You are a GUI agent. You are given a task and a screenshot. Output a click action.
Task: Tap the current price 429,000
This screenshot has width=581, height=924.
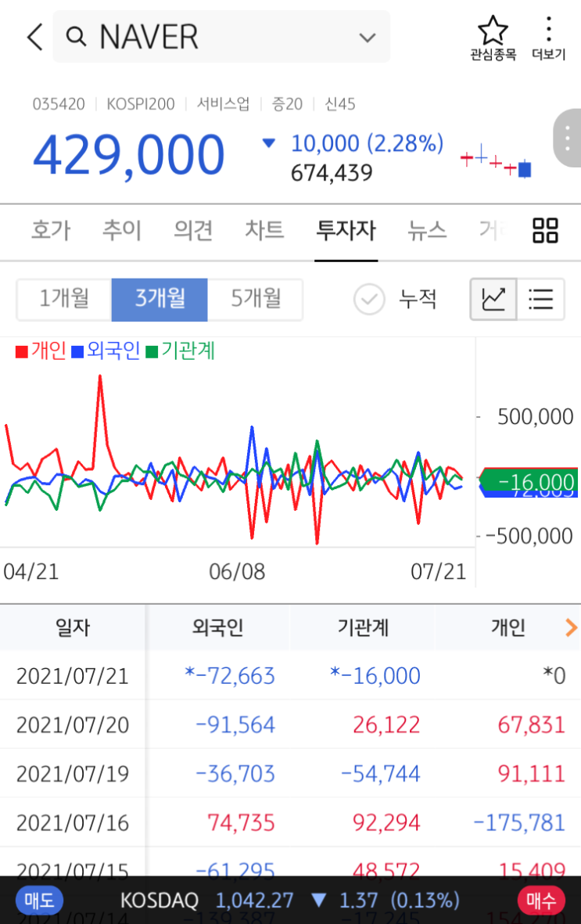coord(128,155)
